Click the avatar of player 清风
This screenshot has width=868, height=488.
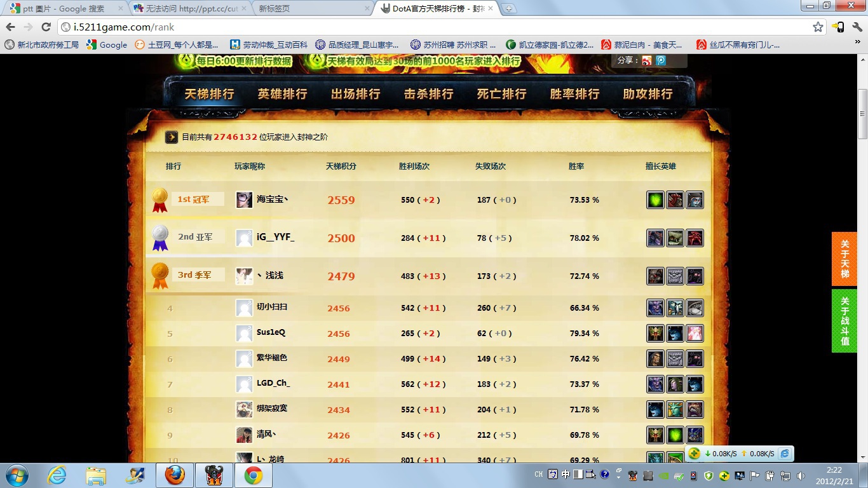pyautogui.click(x=244, y=435)
